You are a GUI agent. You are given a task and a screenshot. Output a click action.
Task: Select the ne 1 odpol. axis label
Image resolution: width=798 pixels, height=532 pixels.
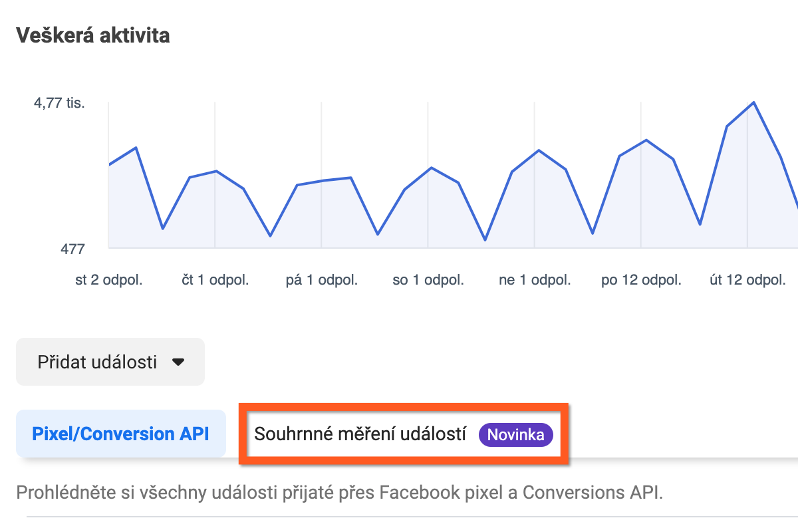535,280
